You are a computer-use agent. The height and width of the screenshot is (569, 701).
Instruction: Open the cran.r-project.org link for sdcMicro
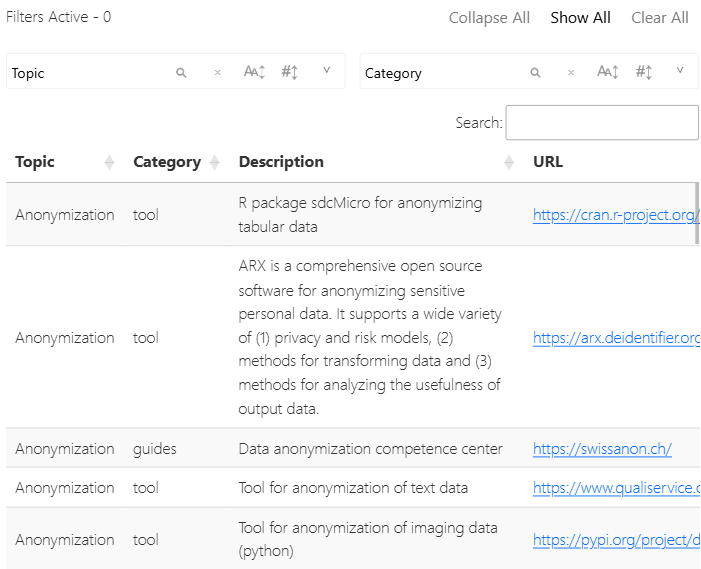[x=615, y=215]
